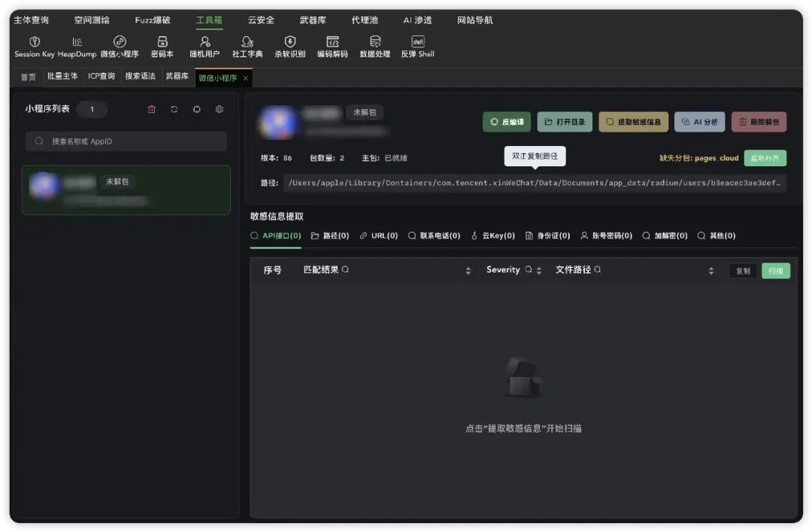
Task: Switch to the ICP查询 tab
Action: coord(101,76)
